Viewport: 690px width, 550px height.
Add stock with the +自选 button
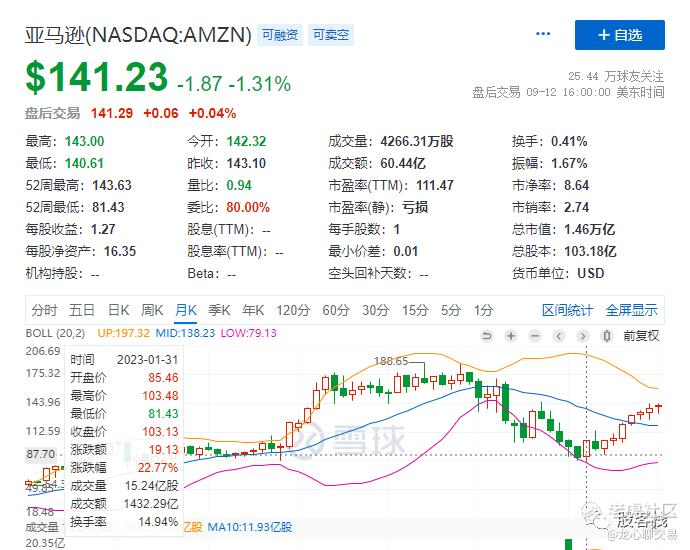coord(620,35)
